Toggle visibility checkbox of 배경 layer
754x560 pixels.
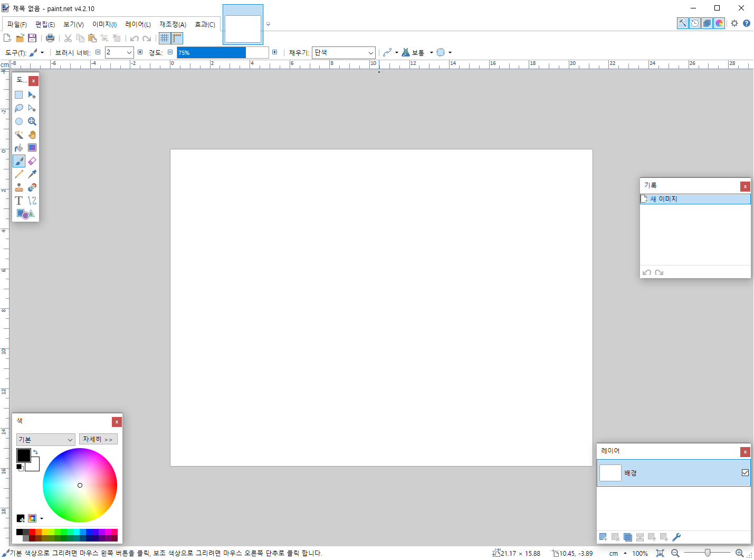[x=745, y=473]
